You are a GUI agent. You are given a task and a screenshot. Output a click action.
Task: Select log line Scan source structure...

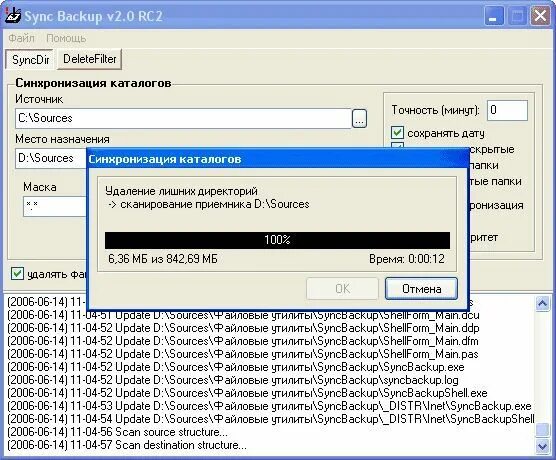(118, 432)
